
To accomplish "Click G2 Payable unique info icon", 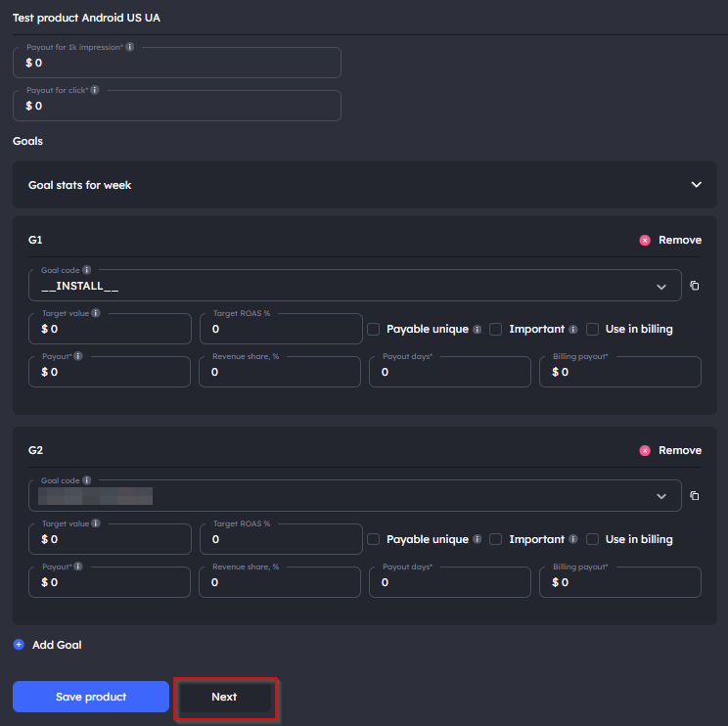I will 477,539.
